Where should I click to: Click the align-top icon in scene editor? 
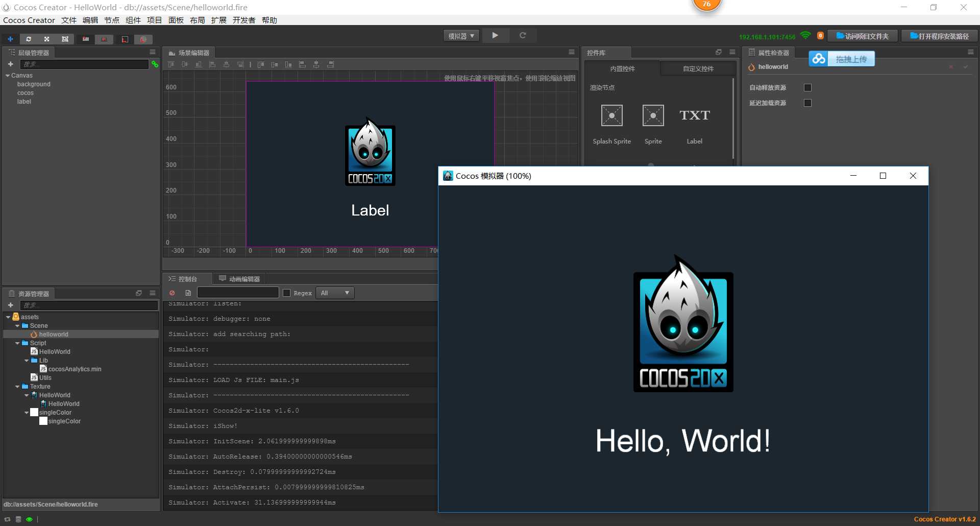pos(171,64)
